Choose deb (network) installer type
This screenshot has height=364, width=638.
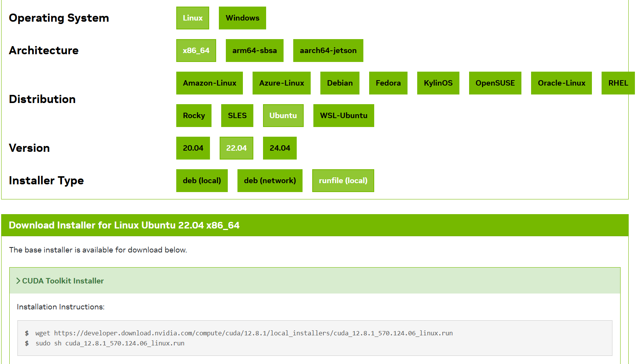270,180
